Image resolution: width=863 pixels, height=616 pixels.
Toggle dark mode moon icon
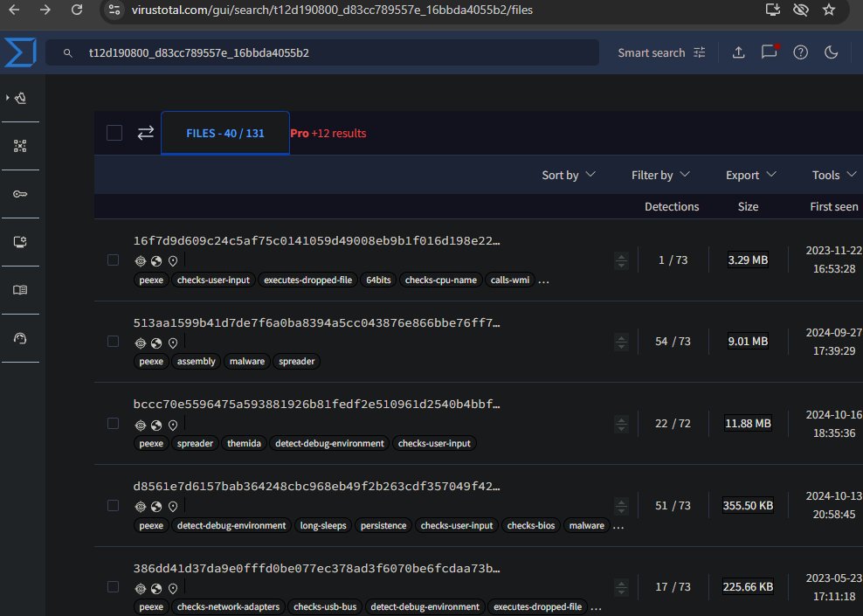(x=831, y=52)
